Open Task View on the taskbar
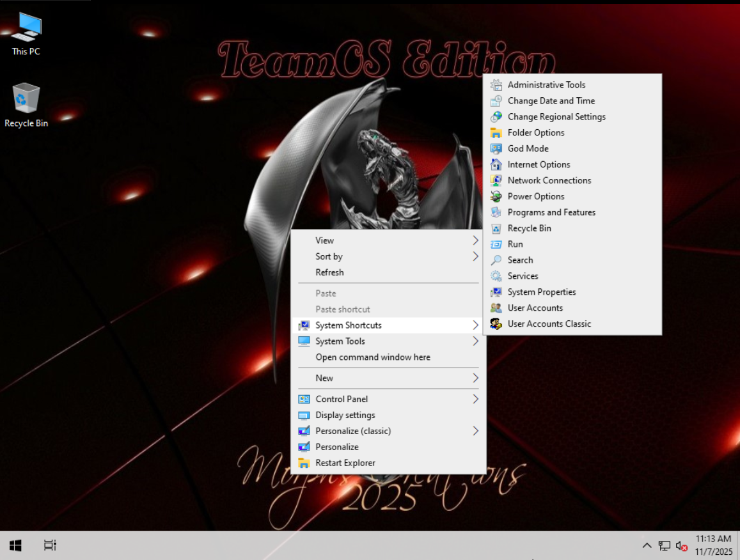This screenshot has height=560, width=740. pos(50,545)
